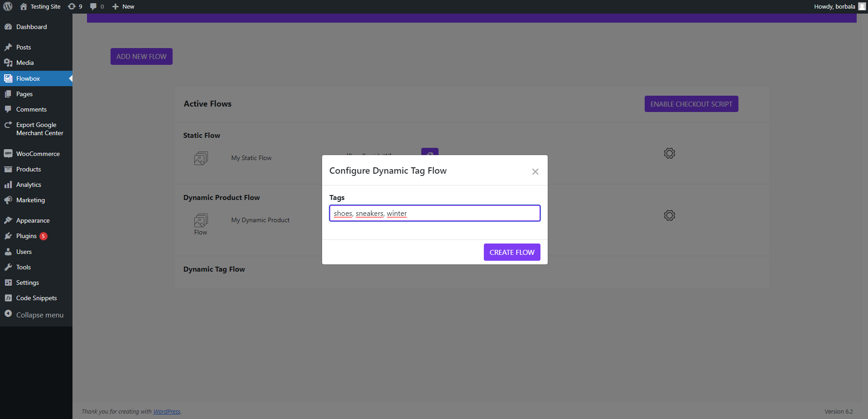Open the Testing Site home link

40,6
